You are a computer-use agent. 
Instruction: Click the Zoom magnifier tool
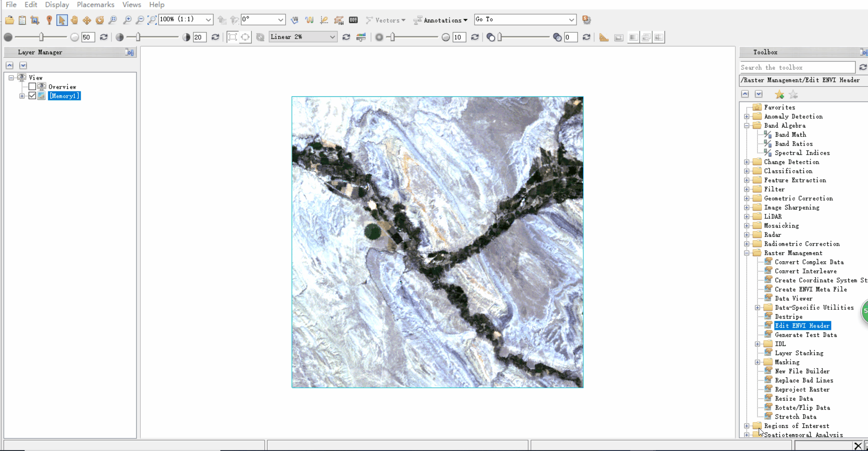coord(112,20)
